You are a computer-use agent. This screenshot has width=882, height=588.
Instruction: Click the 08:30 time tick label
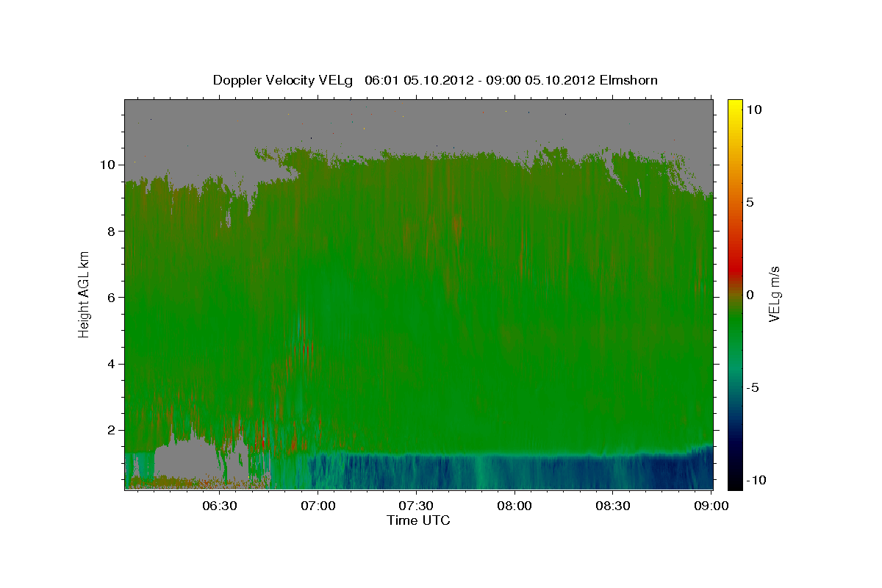point(613,506)
